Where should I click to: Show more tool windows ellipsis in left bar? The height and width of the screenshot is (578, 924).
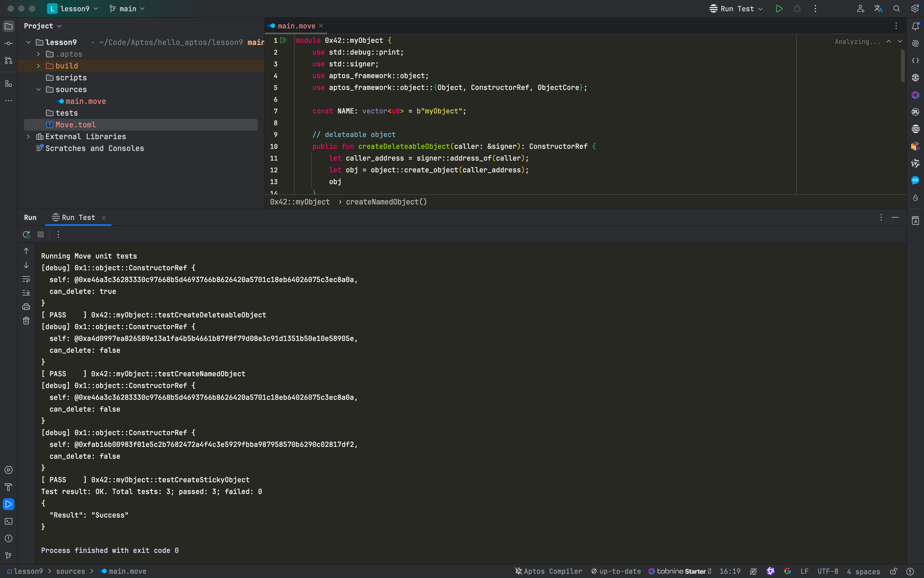pyautogui.click(x=8, y=101)
